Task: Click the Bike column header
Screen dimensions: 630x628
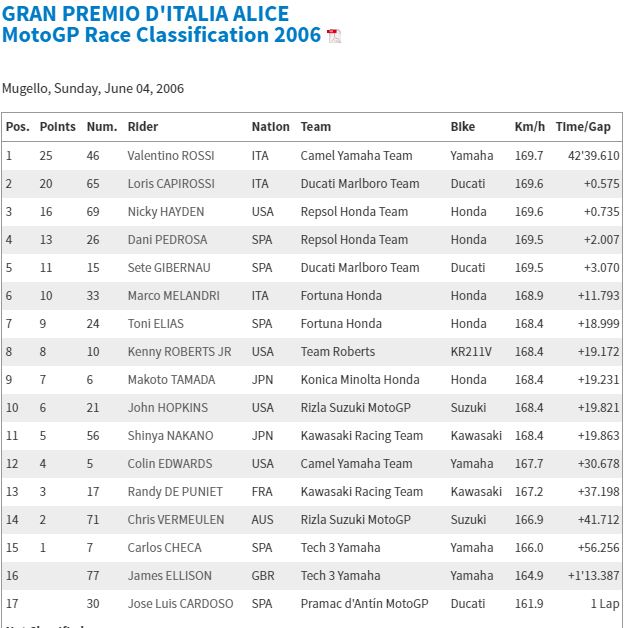Action: coord(463,127)
